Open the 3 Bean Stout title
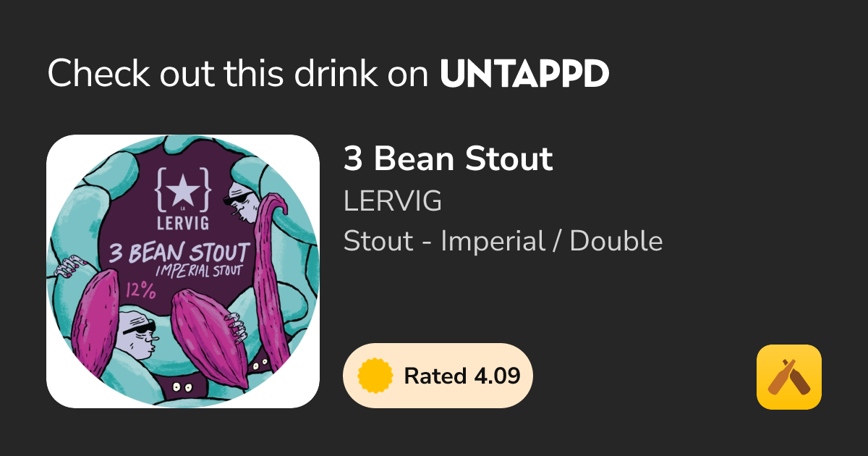 (448, 159)
